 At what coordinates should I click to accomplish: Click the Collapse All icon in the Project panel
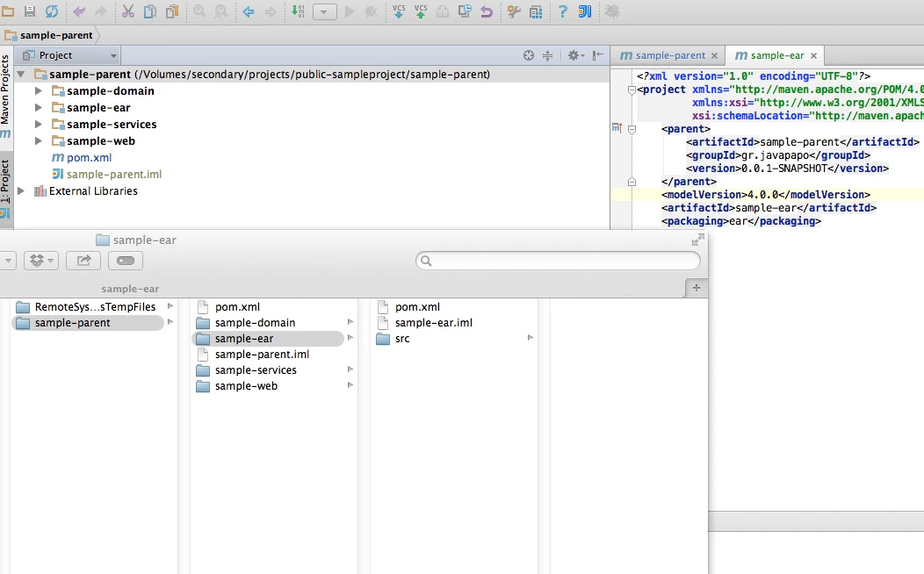[547, 55]
